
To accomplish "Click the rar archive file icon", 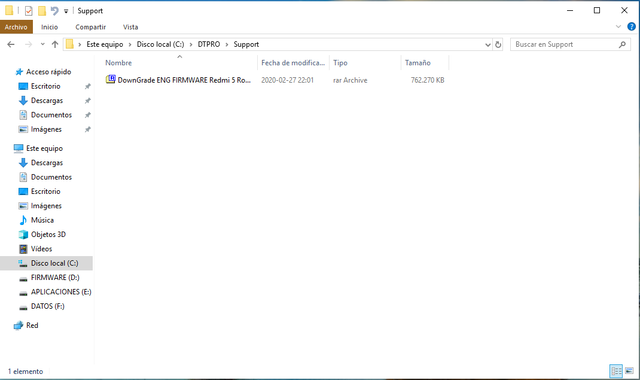I will (111, 80).
